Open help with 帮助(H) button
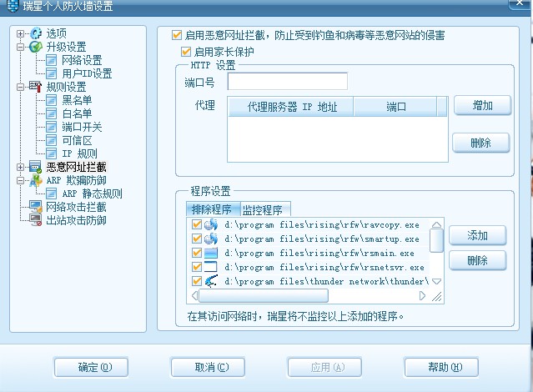 tap(441, 367)
